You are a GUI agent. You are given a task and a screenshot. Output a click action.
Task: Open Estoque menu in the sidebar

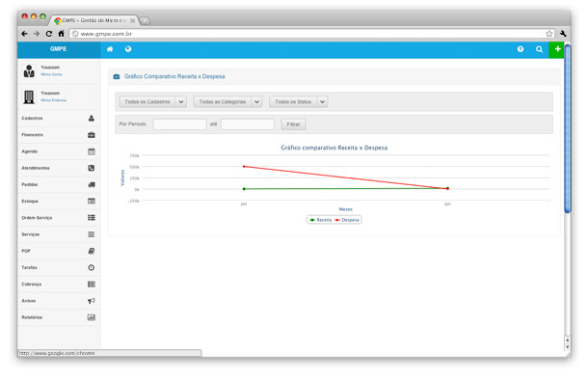59,202
